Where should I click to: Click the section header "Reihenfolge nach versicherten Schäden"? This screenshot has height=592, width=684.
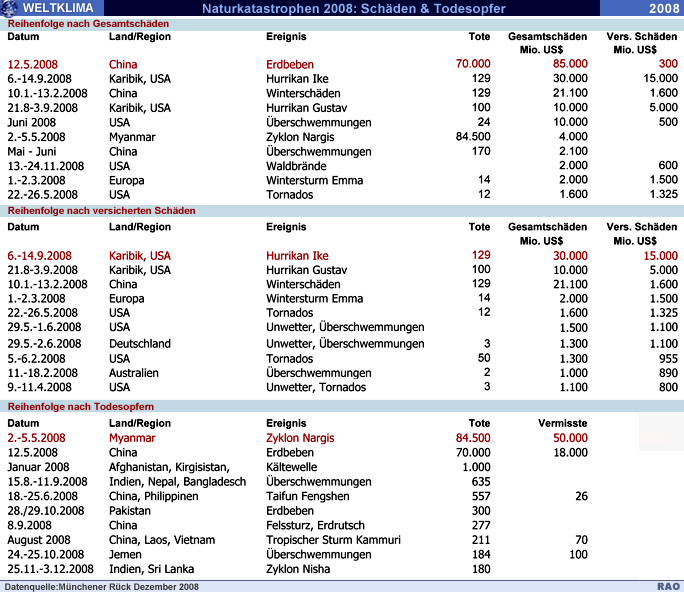click(x=102, y=211)
